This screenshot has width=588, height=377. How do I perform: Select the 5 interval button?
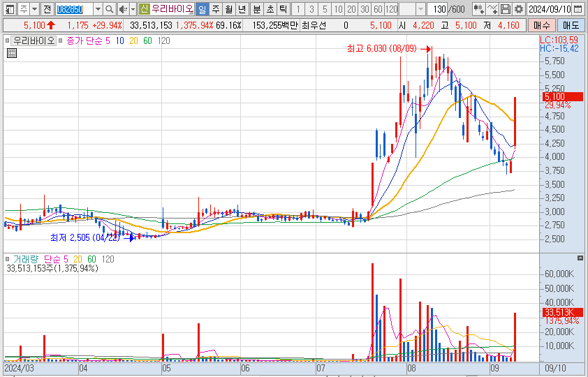click(325, 9)
